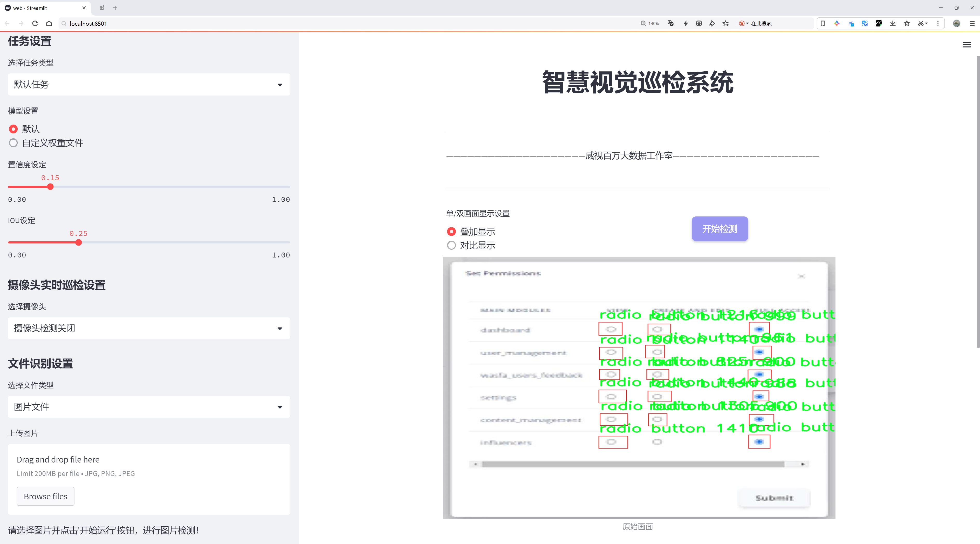Open a new browser tab
Screen dimensions: 980x544
click(115, 8)
